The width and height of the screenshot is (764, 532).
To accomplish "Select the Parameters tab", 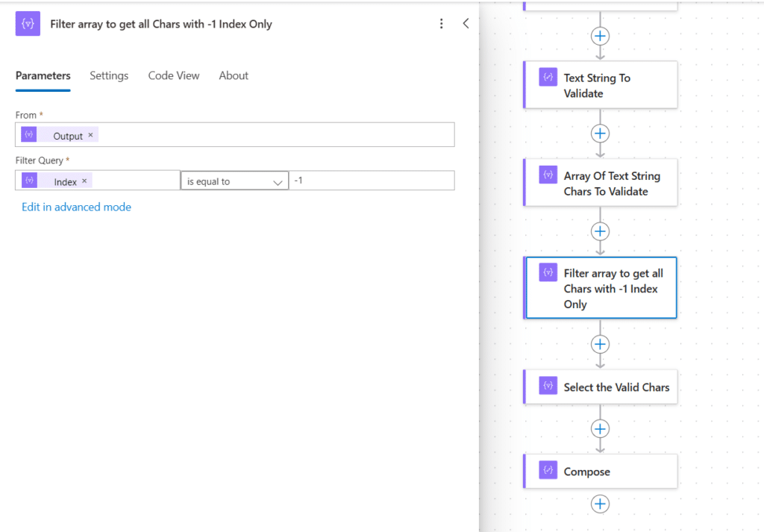I will click(43, 75).
